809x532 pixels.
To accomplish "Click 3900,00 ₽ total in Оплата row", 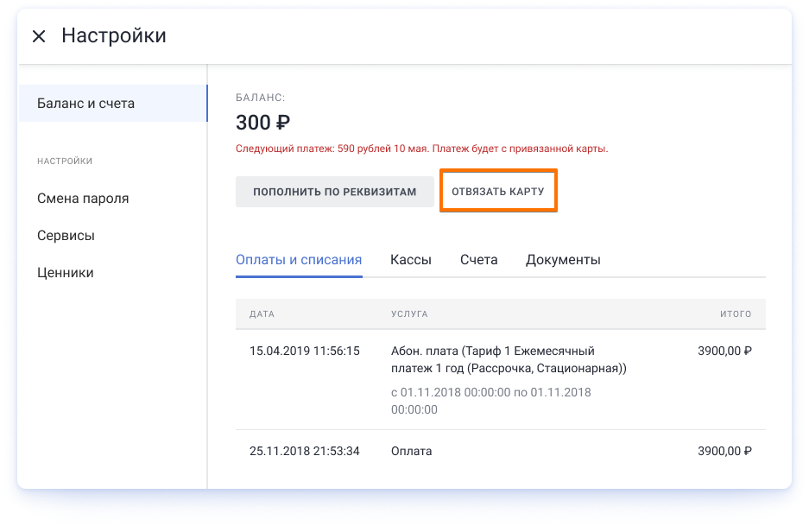I will click(724, 451).
